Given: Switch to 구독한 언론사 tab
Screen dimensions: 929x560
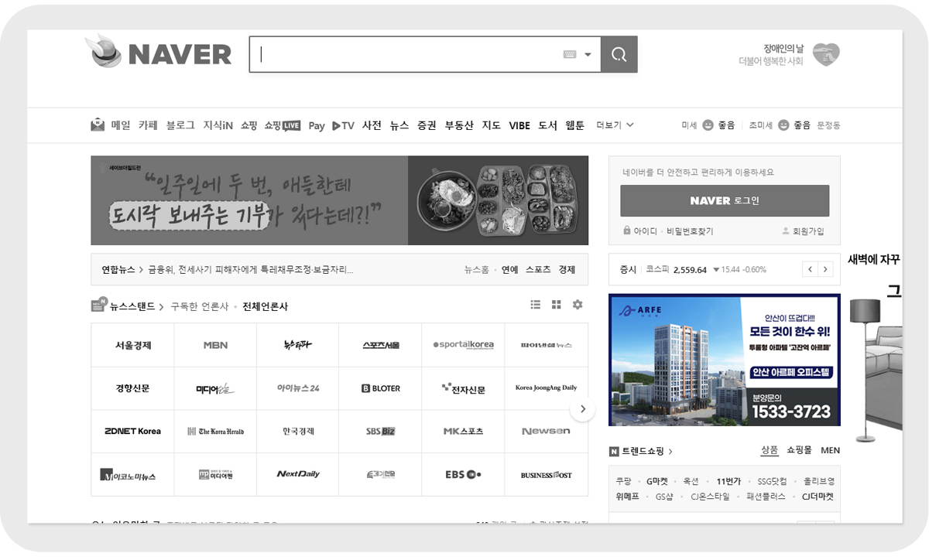Looking at the screenshot, I should coord(200,306).
